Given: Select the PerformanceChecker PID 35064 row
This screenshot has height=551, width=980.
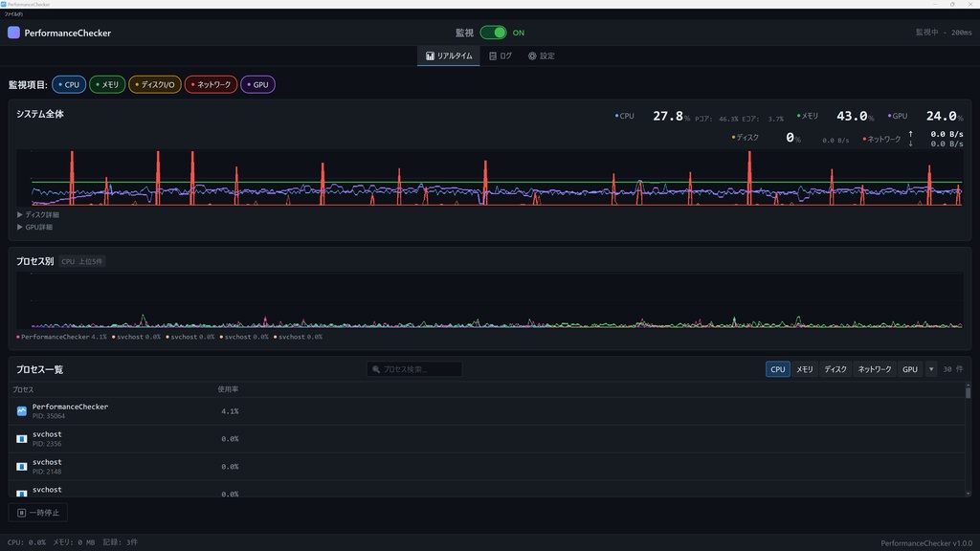Looking at the screenshot, I should (x=486, y=411).
